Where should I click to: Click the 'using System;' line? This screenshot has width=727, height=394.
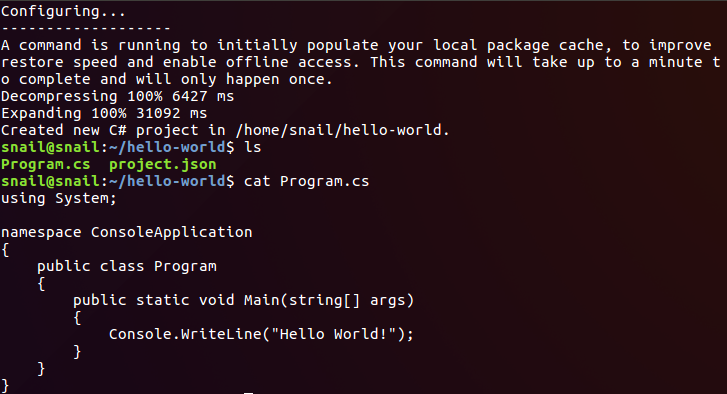58,198
